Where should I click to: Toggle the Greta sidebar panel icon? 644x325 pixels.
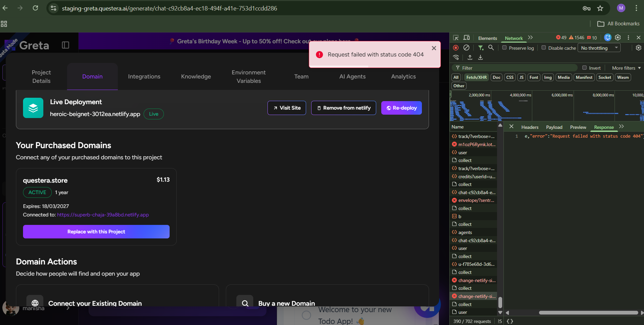pyautogui.click(x=65, y=45)
